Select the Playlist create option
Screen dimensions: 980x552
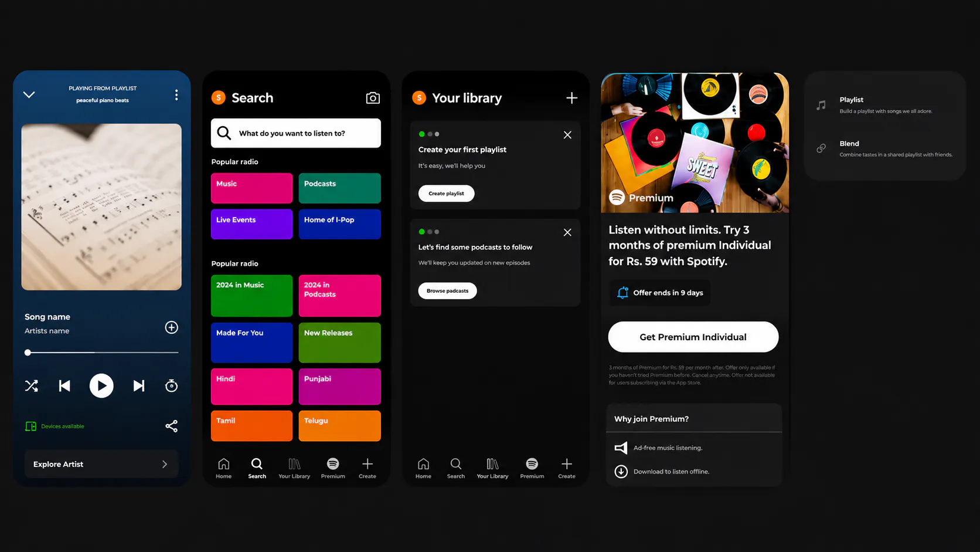[x=885, y=105]
